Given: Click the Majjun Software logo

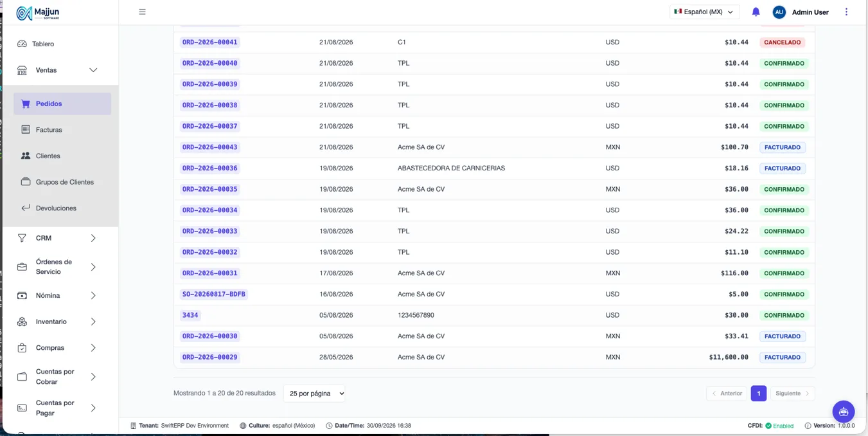Looking at the screenshot, I should [38, 12].
